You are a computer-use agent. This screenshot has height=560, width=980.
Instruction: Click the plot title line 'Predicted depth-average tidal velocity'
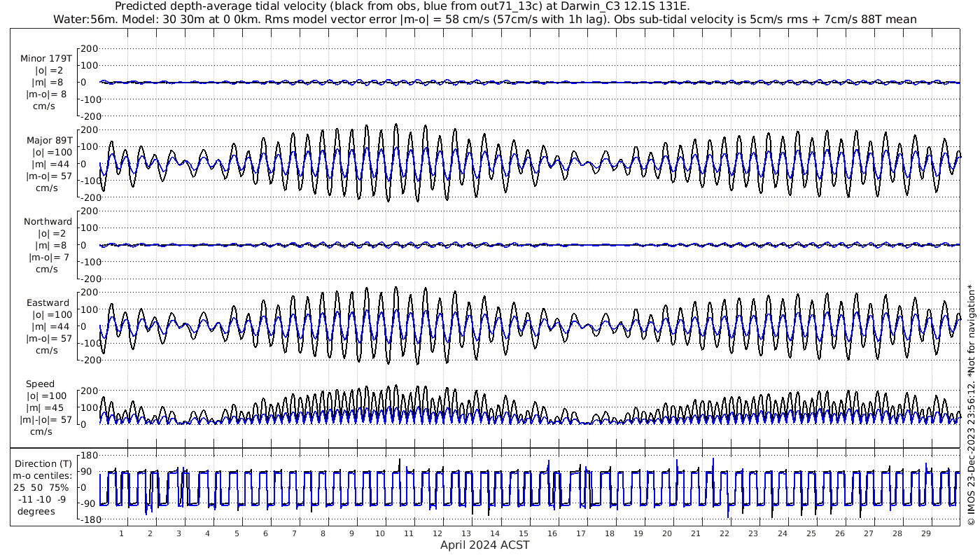point(402,6)
